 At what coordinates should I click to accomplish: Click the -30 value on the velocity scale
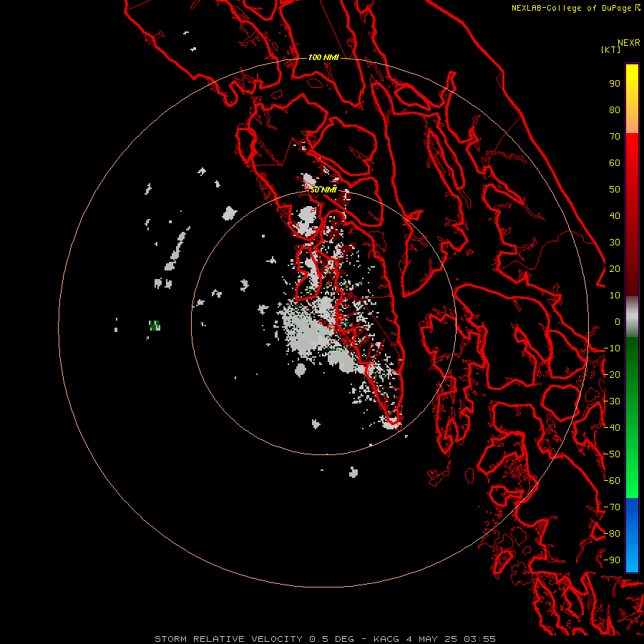point(612,401)
